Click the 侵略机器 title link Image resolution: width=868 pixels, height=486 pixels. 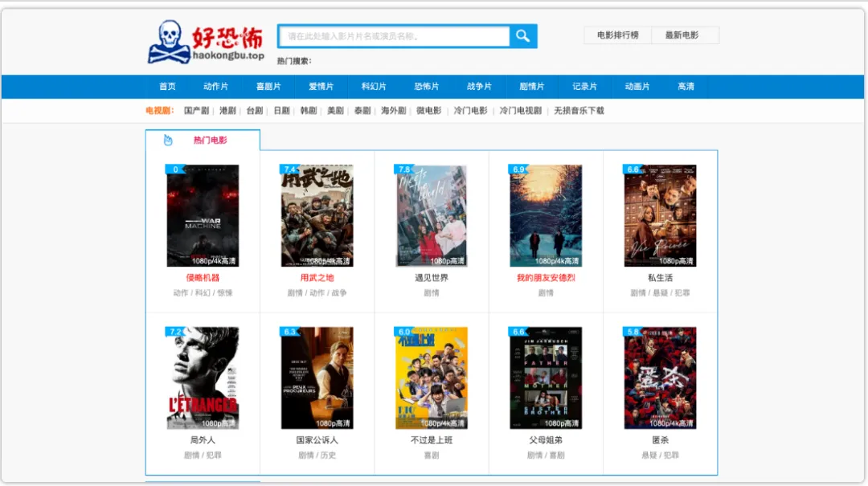[203, 278]
